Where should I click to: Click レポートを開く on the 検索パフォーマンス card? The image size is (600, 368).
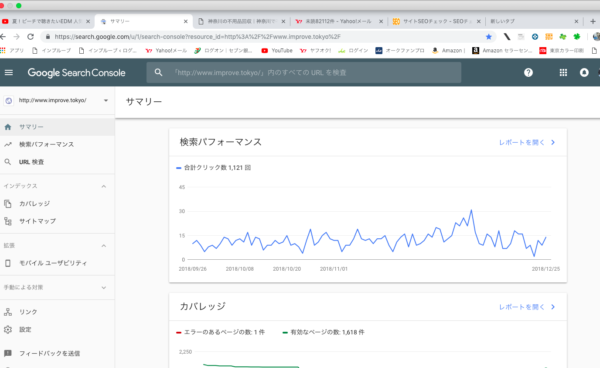tap(527, 142)
